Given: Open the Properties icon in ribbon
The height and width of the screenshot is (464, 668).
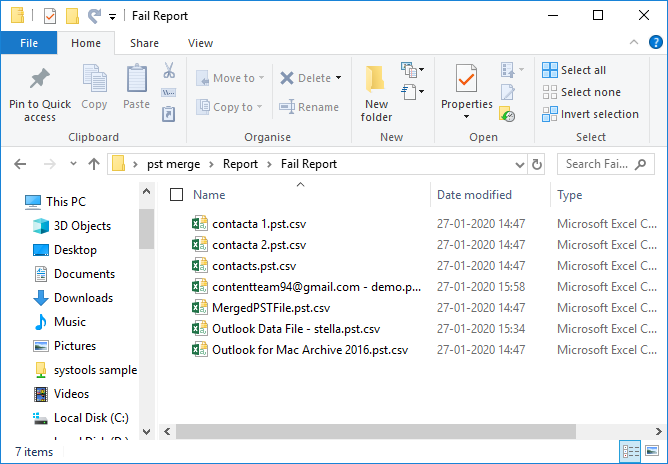Looking at the screenshot, I should pos(466,78).
